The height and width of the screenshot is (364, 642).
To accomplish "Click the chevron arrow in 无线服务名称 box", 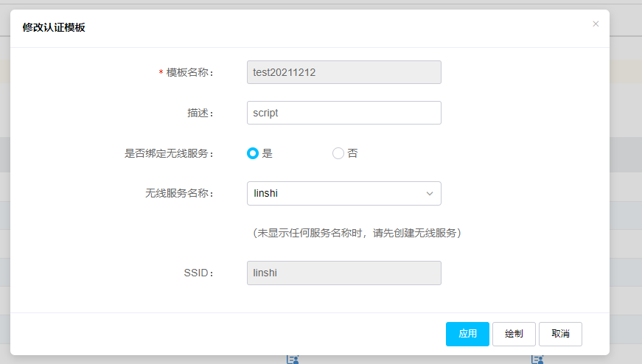I will click(x=430, y=194).
